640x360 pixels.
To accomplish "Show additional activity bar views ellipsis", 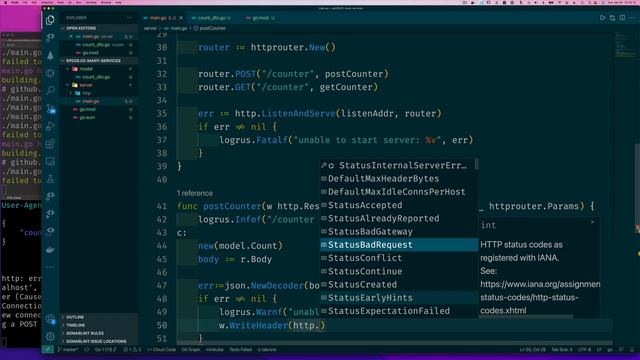I will [50, 267].
